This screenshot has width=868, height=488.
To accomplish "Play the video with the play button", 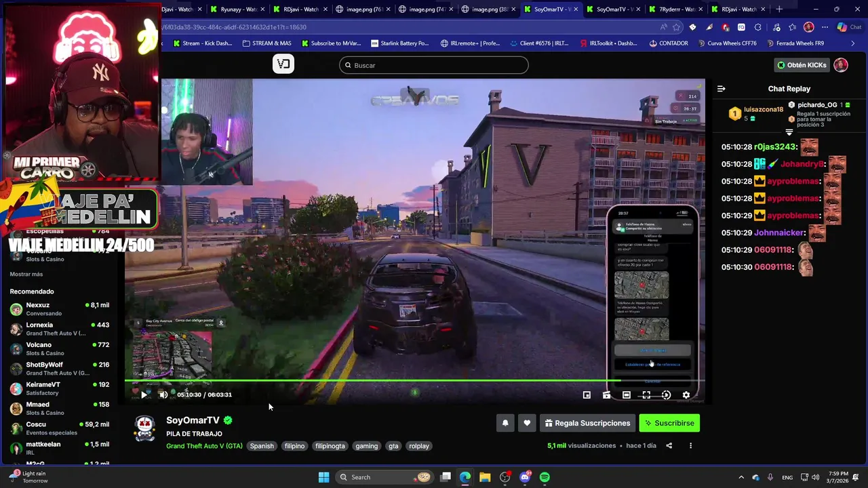I will [x=144, y=394].
